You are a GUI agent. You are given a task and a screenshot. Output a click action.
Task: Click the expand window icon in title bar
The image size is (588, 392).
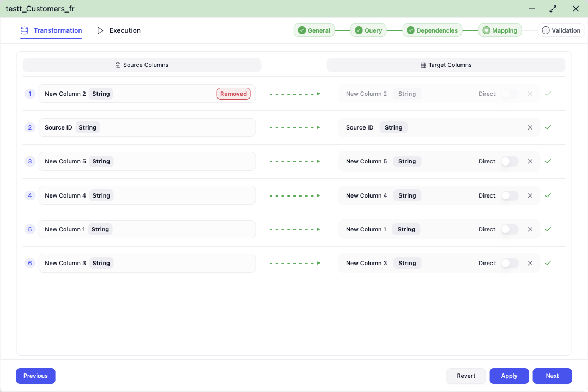point(553,9)
